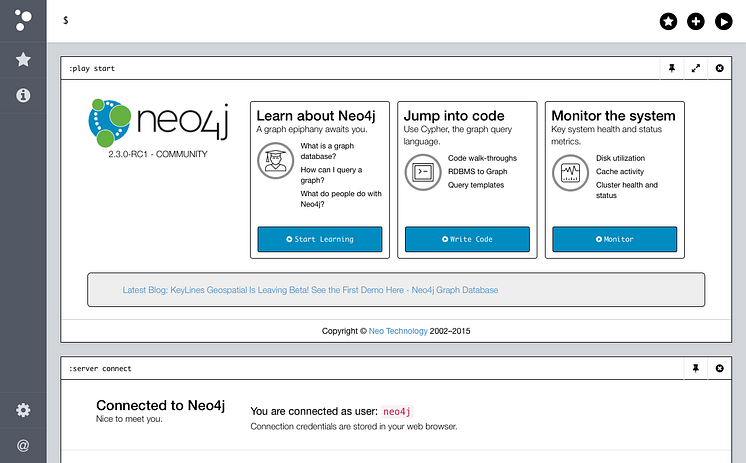Click the :play start command text
Viewport: 746px width, 463px height.
pyautogui.click(x=92, y=68)
